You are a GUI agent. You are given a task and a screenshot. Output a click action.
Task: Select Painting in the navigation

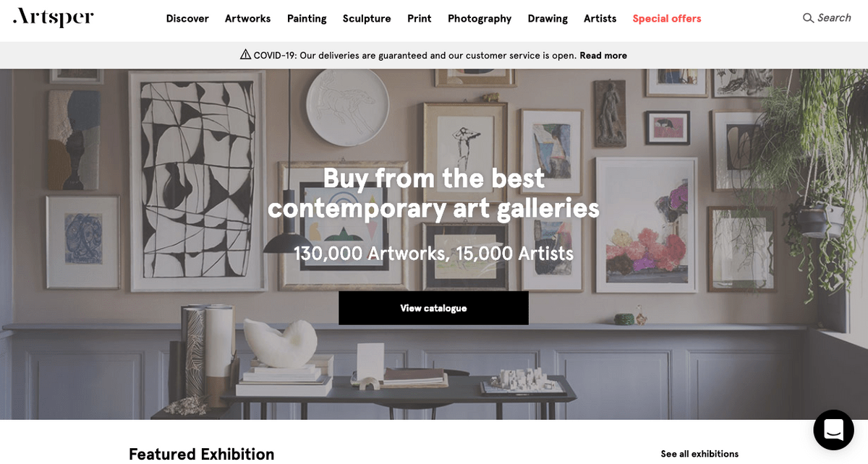[x=307, y=19]
